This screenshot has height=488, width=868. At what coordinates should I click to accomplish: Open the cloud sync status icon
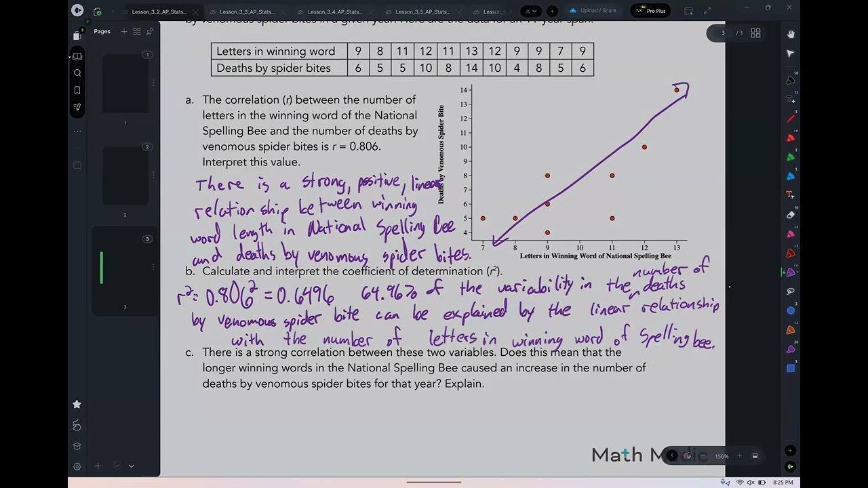pyautogui.click(x=97, y=12)
